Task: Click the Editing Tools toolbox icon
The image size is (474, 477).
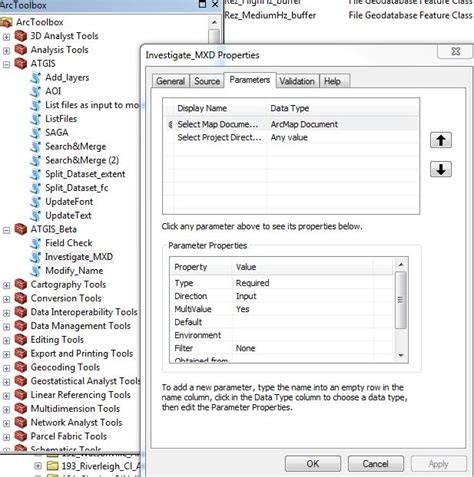Action: tap(21, 340)
